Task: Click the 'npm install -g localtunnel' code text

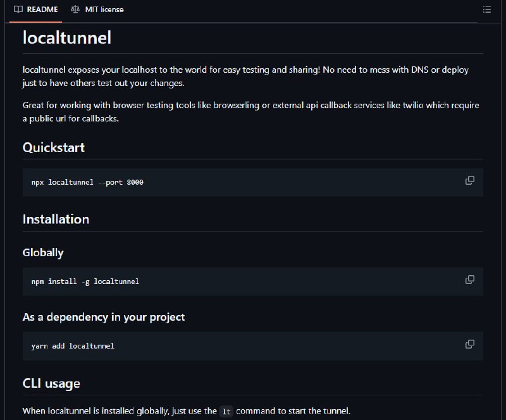Action: pyautogui.click(x=85, y=281)
